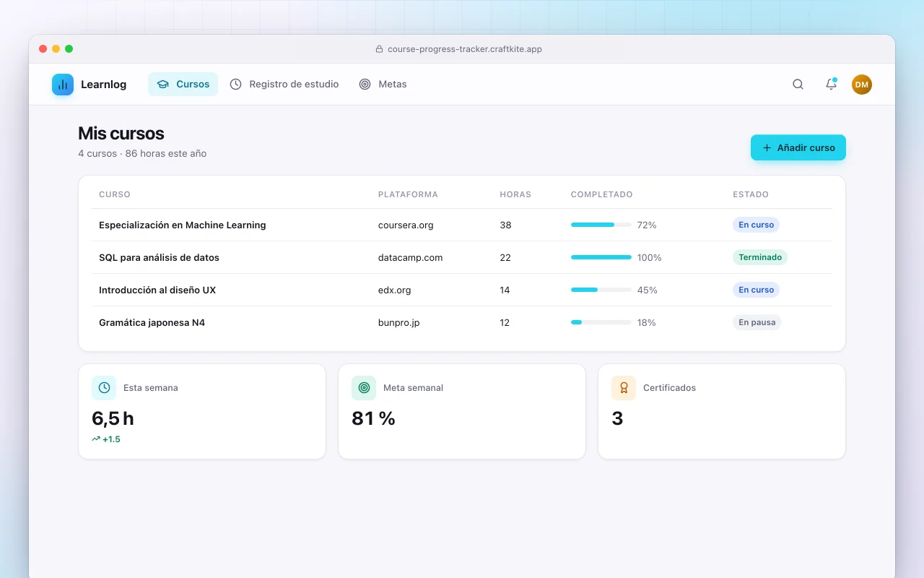Open the DM user avatar
This screenshot has height=578, width=924.
coord(862,85)
